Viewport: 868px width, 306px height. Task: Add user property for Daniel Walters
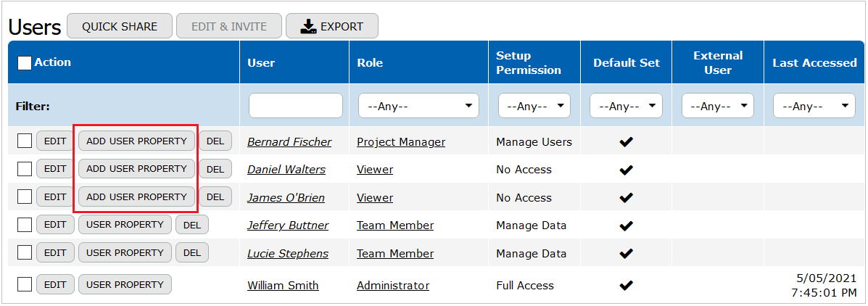tap(137, 169)
